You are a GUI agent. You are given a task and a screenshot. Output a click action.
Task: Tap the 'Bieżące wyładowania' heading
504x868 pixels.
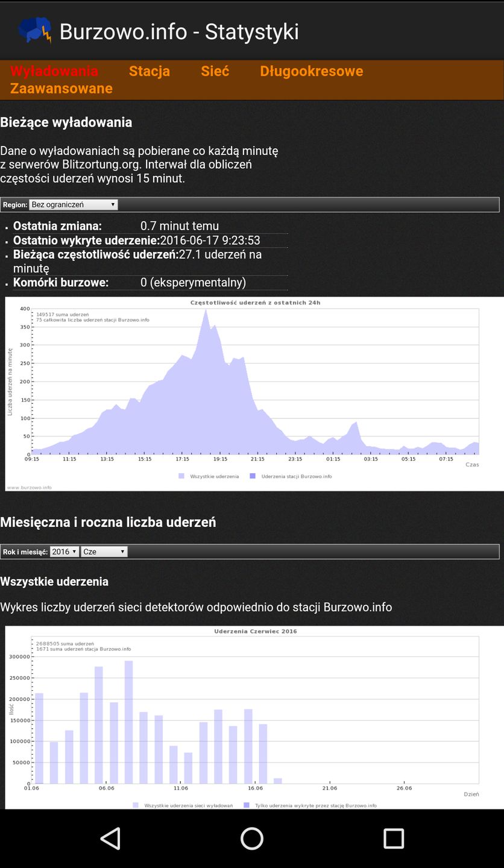66,122
